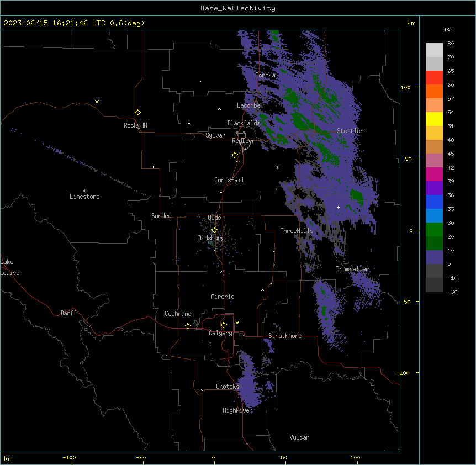Click the Lacombe city label
This screenshot has width=476, height=465.
(248, 105)
